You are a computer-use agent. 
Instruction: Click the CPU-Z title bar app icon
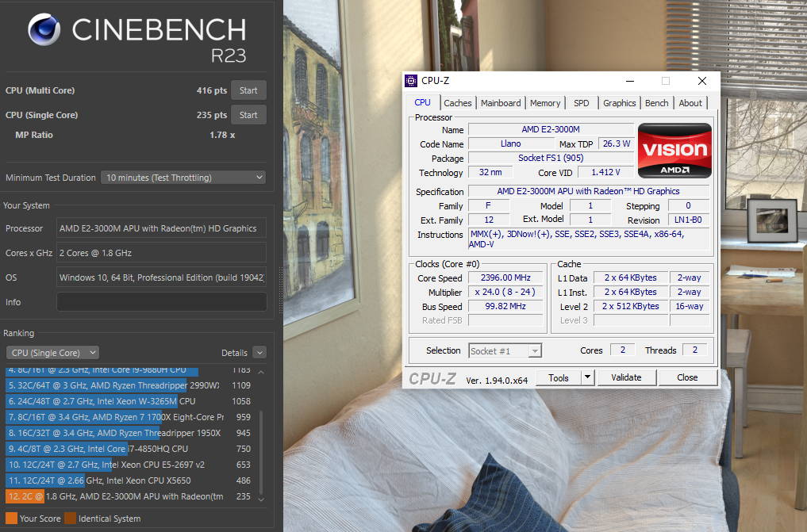411,81
